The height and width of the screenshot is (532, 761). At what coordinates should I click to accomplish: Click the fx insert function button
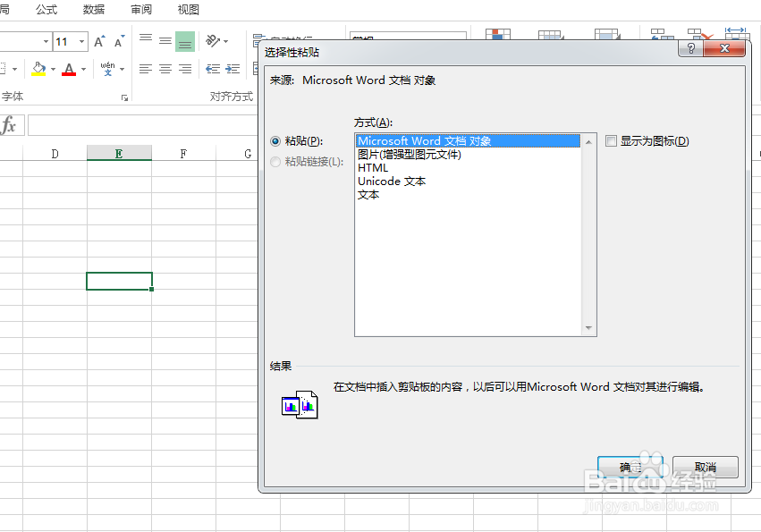coord(9,125)
